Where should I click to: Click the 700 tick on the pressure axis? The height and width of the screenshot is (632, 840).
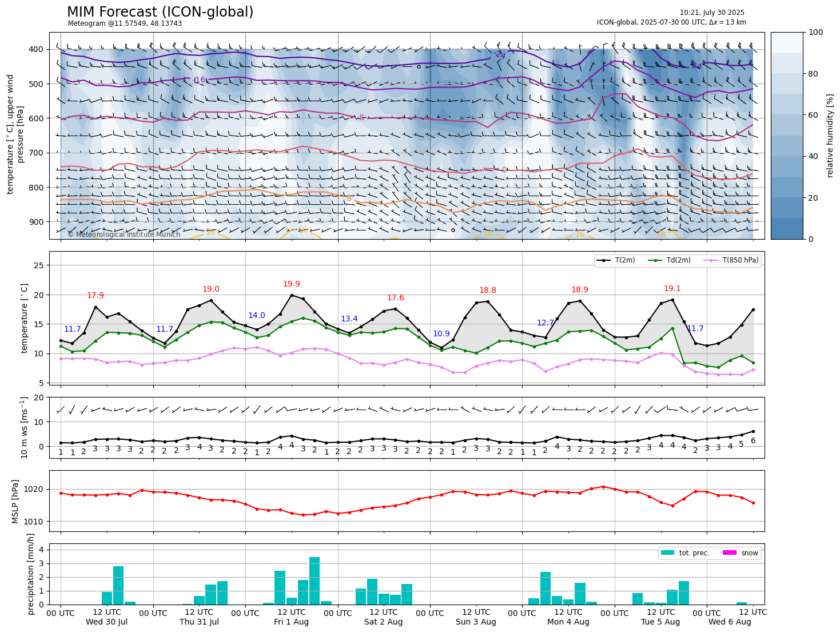click(x=36, y=153)
